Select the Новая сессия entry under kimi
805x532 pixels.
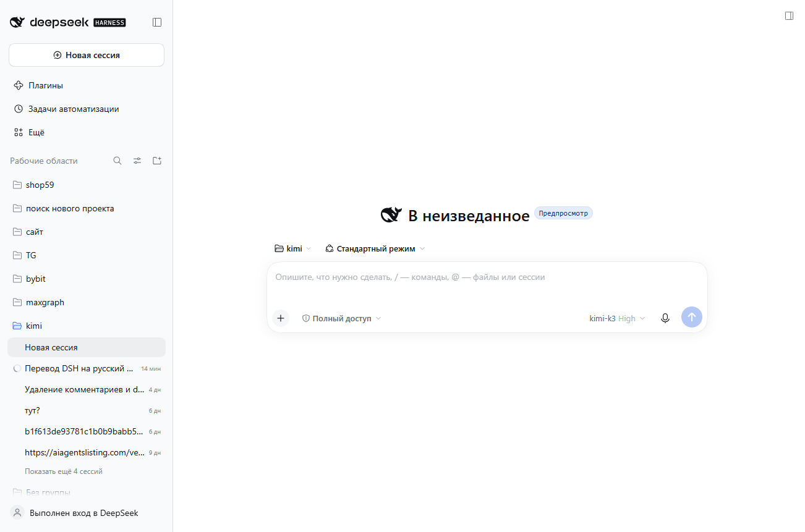pos(87,347)
